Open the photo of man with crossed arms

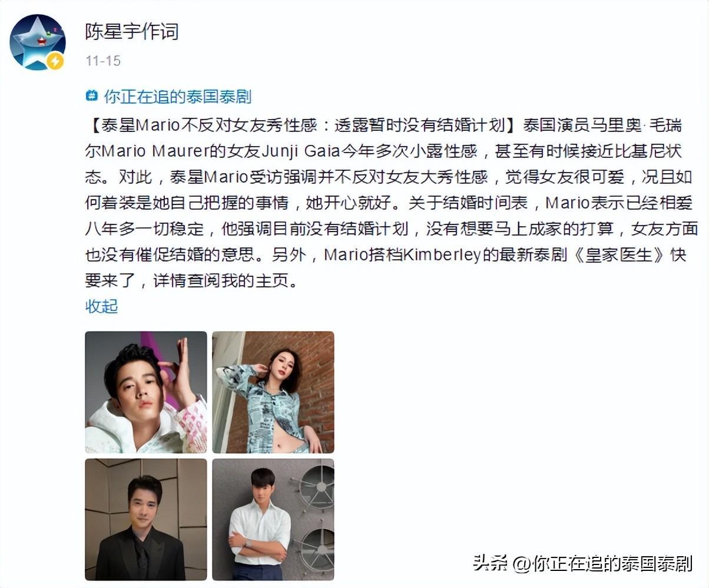[x=273, y=520]
